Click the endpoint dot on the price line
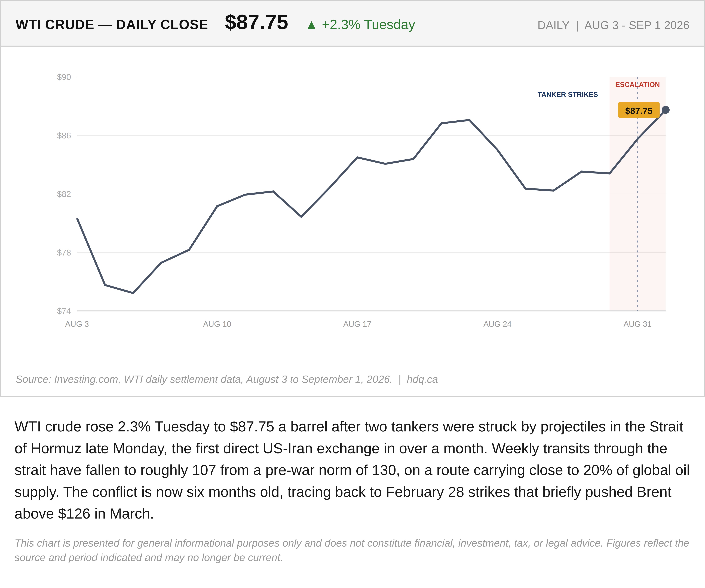This screenshot has width=705, height=588. [665, 110]
